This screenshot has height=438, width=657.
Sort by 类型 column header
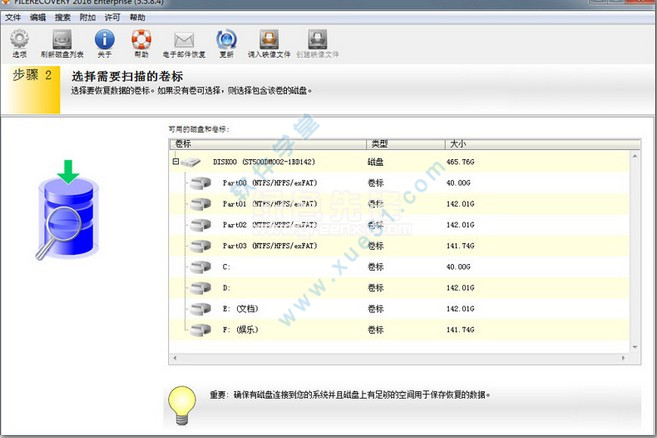coord(406,144)
